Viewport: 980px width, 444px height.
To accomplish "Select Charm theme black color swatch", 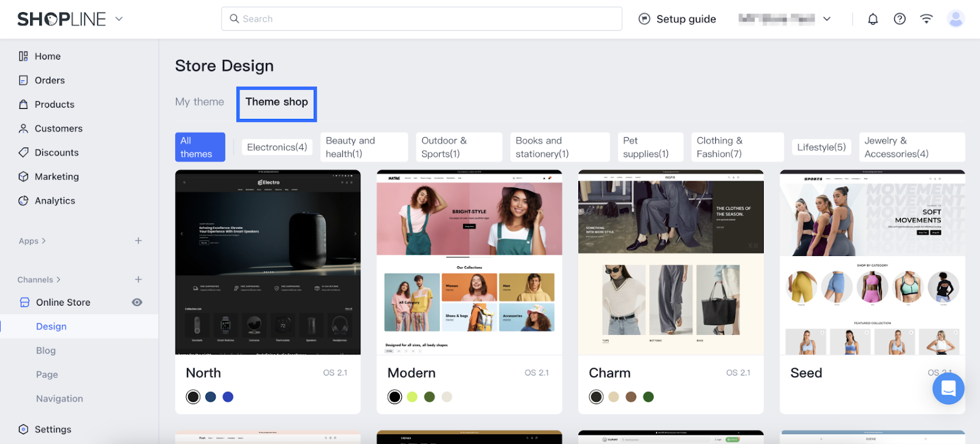I will coord(596,397).
